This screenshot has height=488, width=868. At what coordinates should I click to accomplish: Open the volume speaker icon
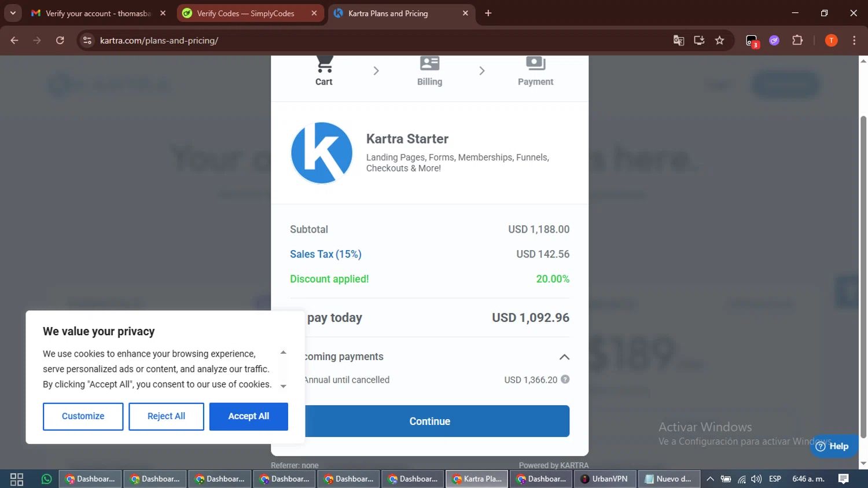[x=756, y=479]
